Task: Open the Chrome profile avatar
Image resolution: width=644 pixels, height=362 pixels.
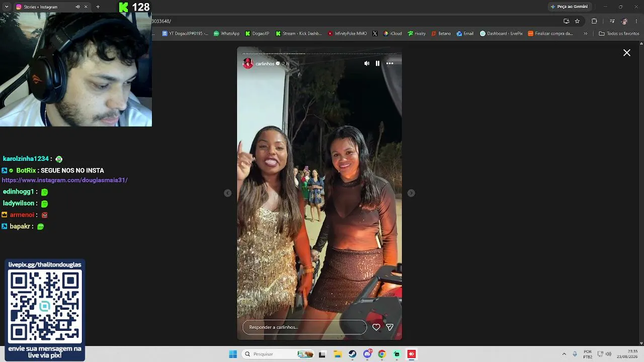Action: coord(624,21)
